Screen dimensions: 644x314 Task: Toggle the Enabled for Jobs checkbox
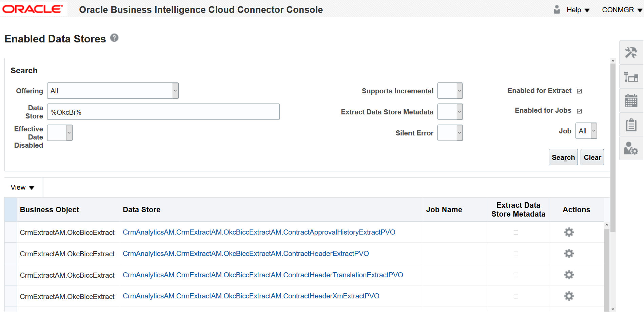point(579,111)
